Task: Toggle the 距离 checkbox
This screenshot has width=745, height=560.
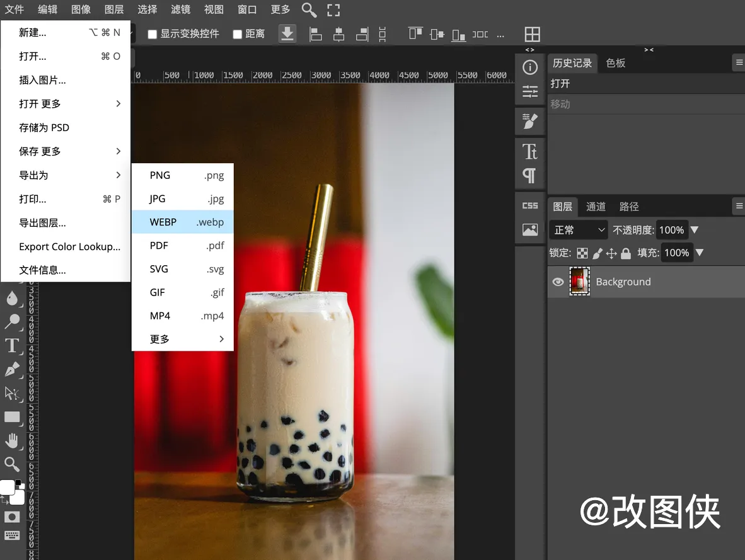Action: (x=238, y=34)
